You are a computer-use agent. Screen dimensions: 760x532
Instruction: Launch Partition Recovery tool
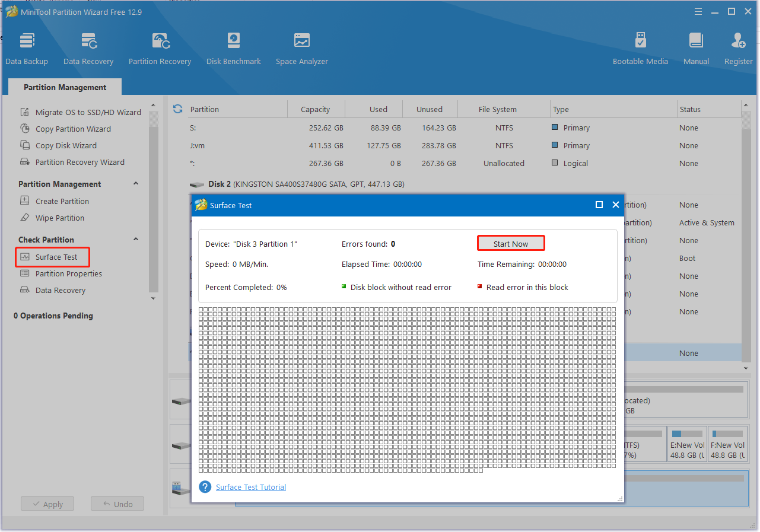[x=160, y=49]
